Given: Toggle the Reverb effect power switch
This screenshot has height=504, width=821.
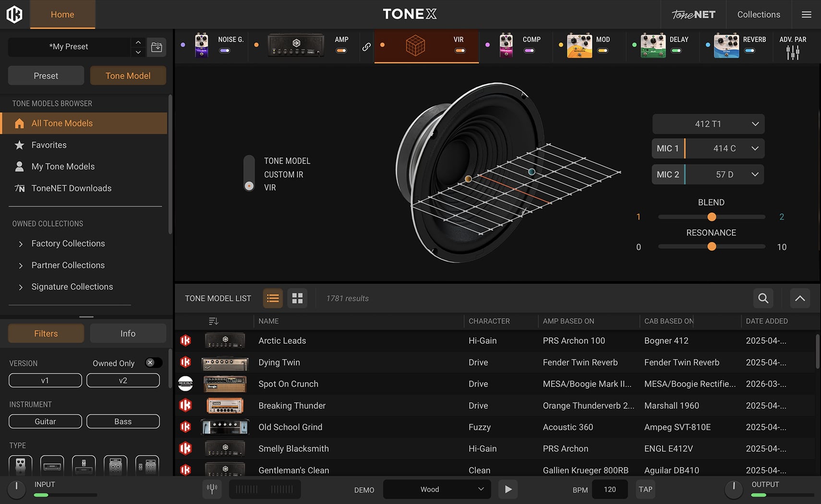Looking at the screenshot, I should 749,50.
